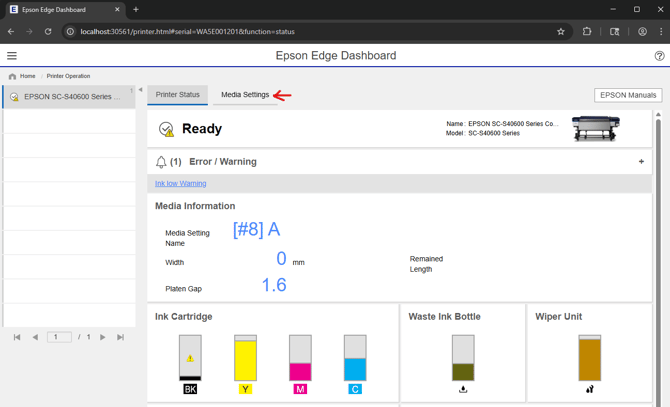Click the Waste Ink Bottle icon
This screenshot has height=407, width=670.
pos(463,358)
